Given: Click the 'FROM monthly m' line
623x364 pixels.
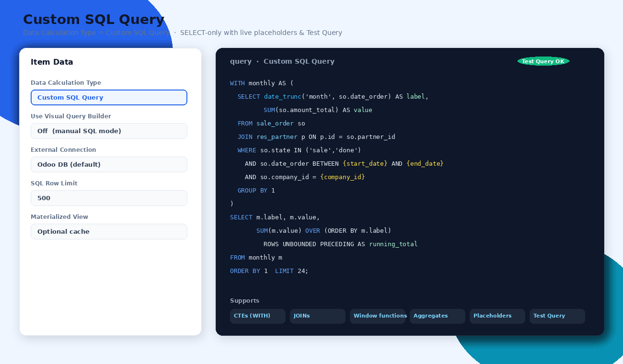Looking at the screenshot, I should tap(256, 258).
